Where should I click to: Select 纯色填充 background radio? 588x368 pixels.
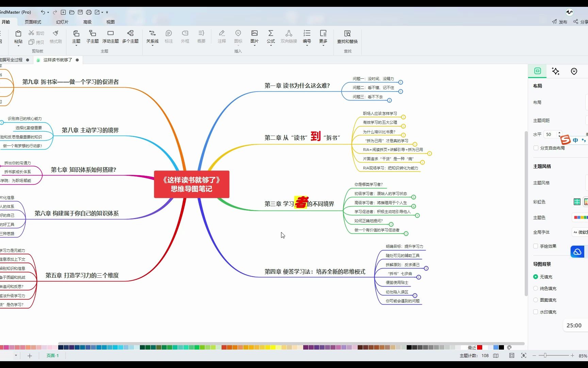click(x=536, y=288)
